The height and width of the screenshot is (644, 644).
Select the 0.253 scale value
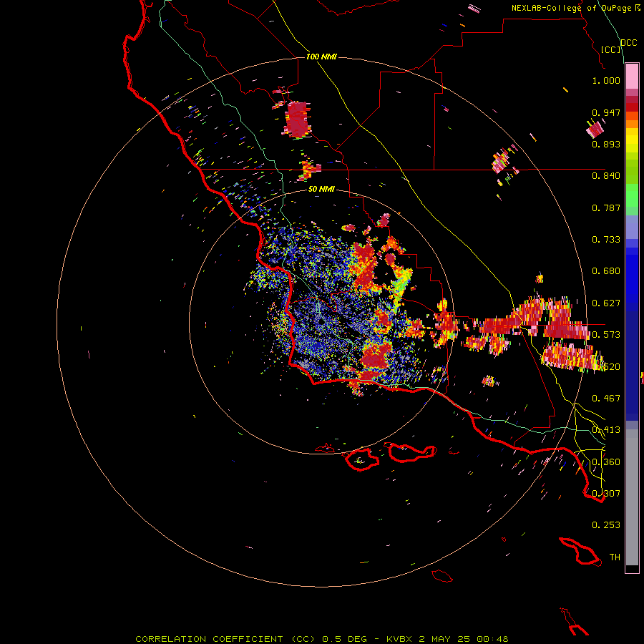[x=606, y=525]
